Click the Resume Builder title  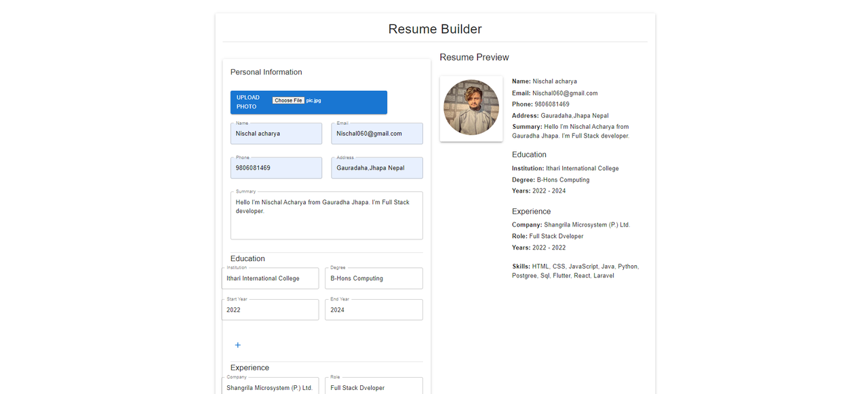435,29
